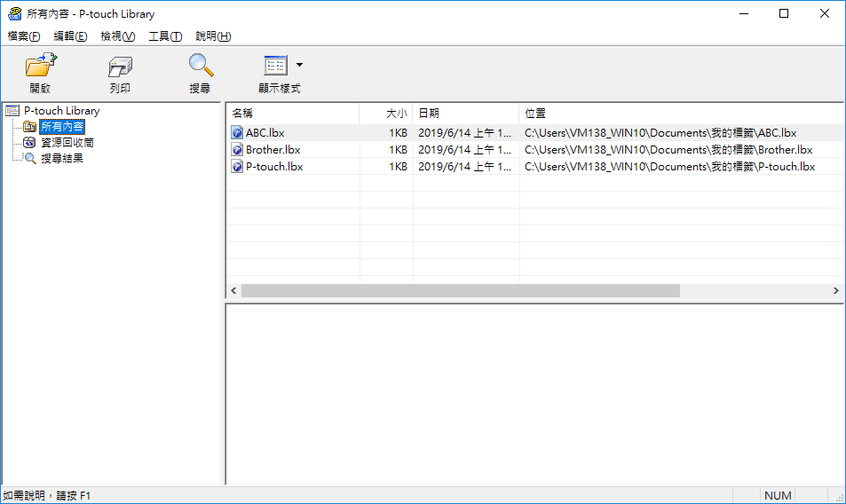Click the horizontal scrollbar right arrow
Image resolution: width=846 pixels, height=504 pixels.
[835, 290]
